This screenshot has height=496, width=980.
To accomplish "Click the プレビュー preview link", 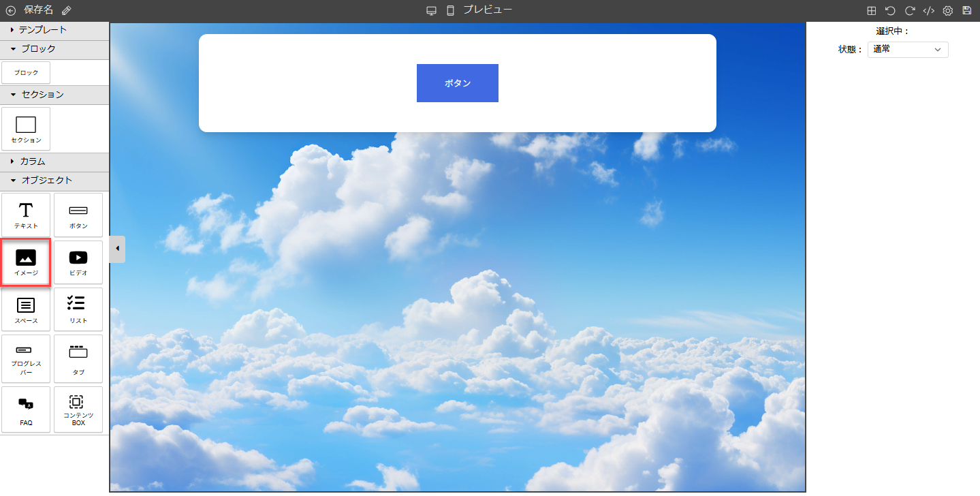I will (x=488, y=10).
